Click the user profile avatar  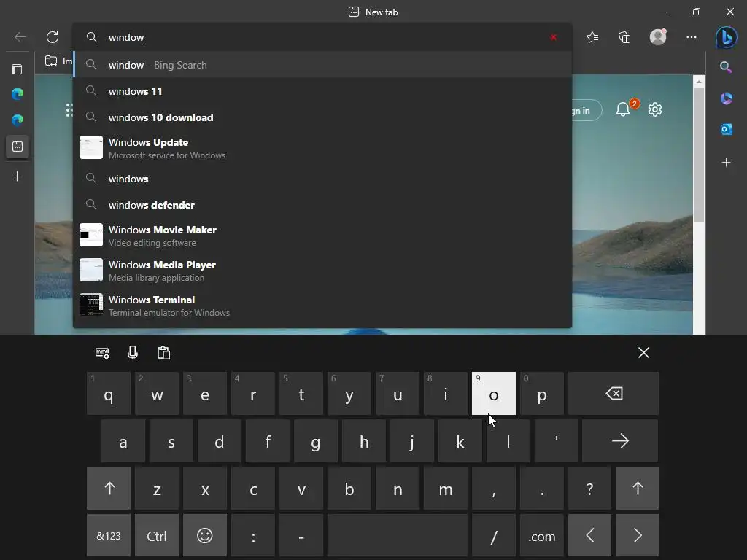pos(658,37)
